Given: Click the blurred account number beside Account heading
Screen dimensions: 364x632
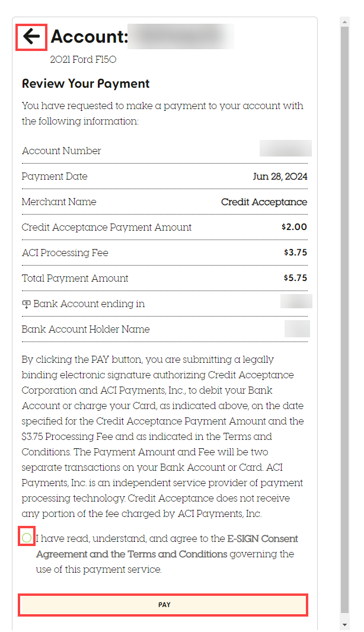Looking at the screenshot, I should coord(181,37).
